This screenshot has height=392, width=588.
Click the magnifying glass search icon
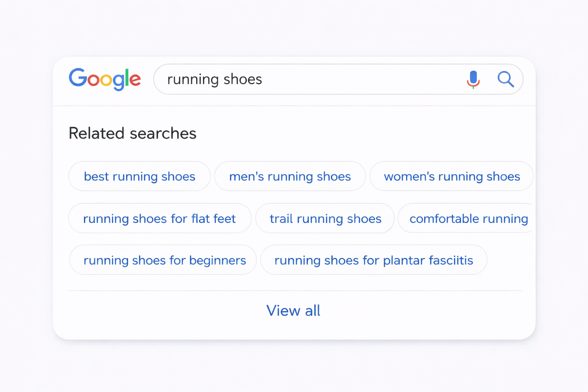click(x=505, y=79)
